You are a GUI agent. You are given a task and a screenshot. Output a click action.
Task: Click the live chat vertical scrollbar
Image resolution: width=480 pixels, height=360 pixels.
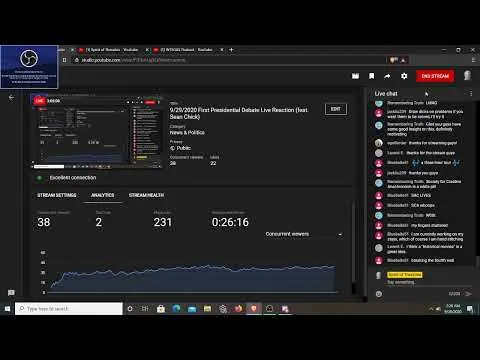click(x=477, y=261)
